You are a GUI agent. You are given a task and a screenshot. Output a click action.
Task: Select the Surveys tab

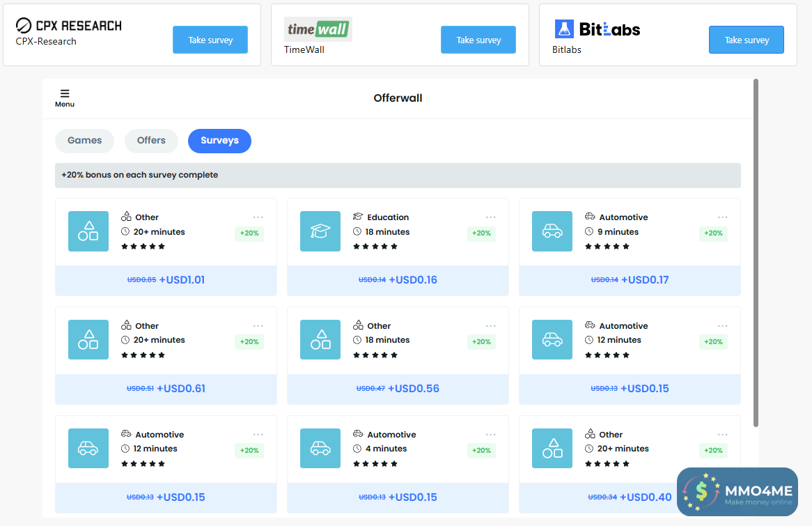[219, 141]
